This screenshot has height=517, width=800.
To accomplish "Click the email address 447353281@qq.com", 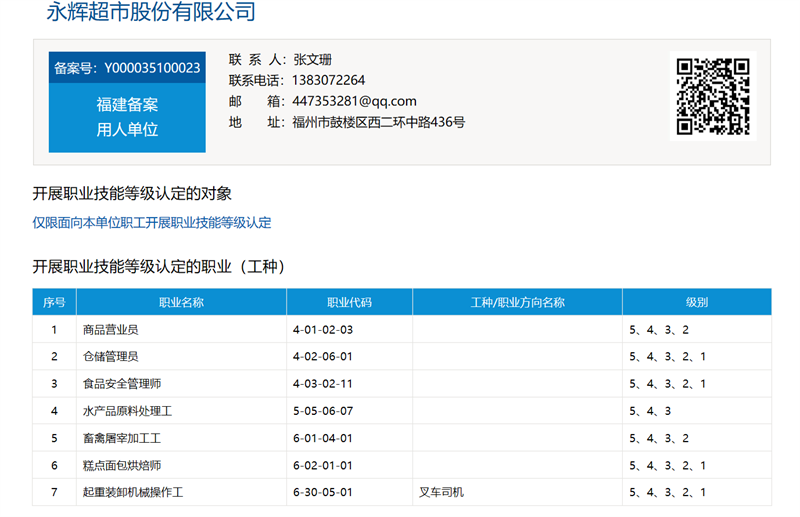I will tap(354, 101).
